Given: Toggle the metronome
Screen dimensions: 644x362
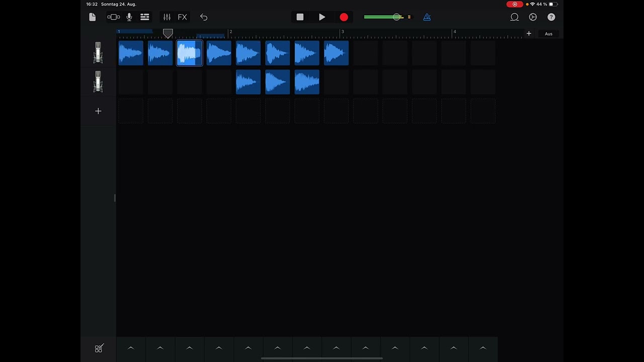Looking at the screenshot, I should click(x=427, y=17).
